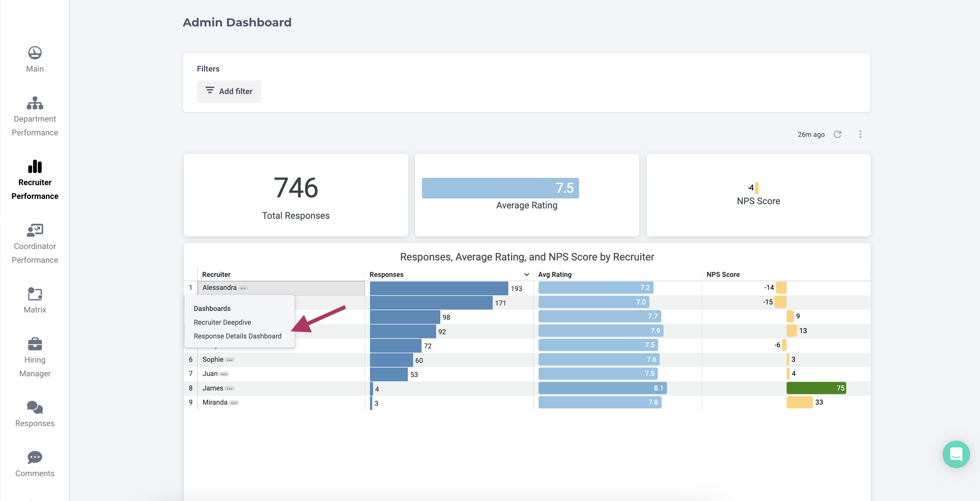Expand the ellipsis next to Sophie
The image size is (980, 501).
(229, 360)
